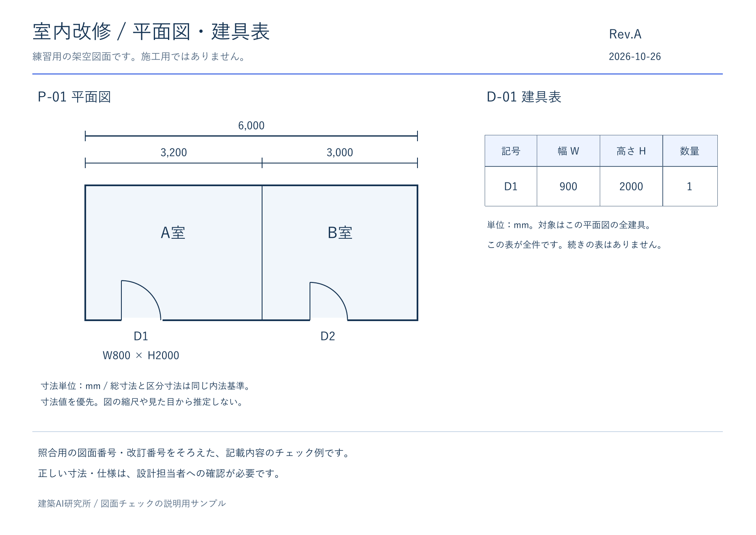The image size is (756, 535).
Task: Select the 900 width cell
Action: (568, 186)
